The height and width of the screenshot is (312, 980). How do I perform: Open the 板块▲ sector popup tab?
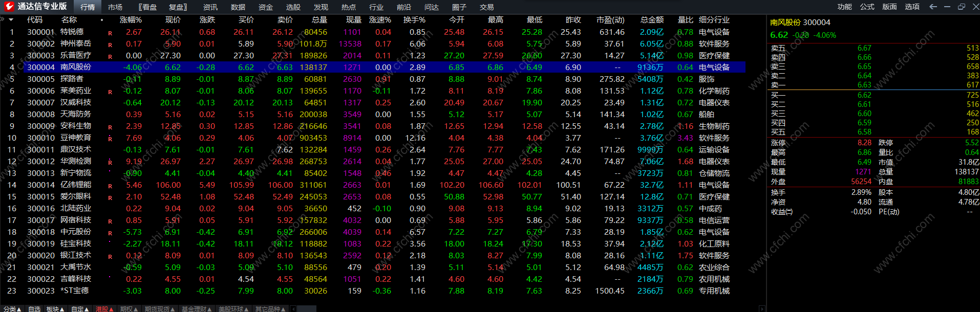(55, 309)
